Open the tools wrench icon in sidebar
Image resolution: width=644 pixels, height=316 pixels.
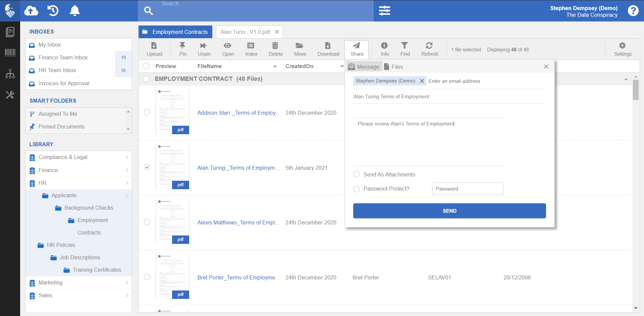click(x=10, y=95)
